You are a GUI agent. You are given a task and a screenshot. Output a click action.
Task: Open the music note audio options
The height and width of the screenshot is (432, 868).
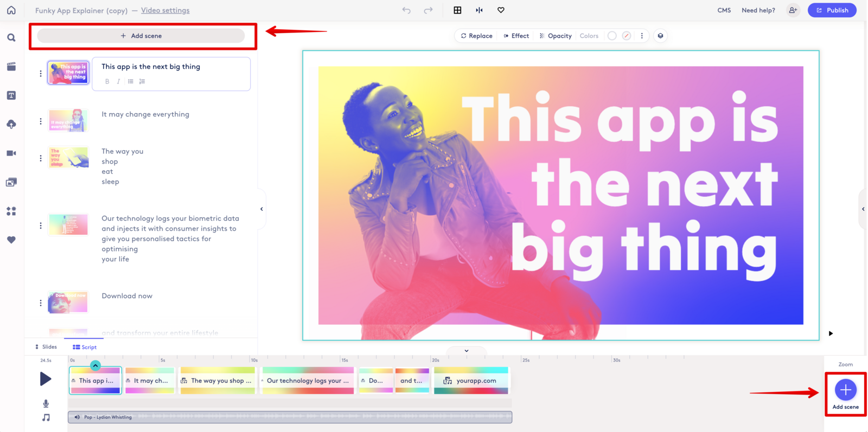[x=46, y=417]
